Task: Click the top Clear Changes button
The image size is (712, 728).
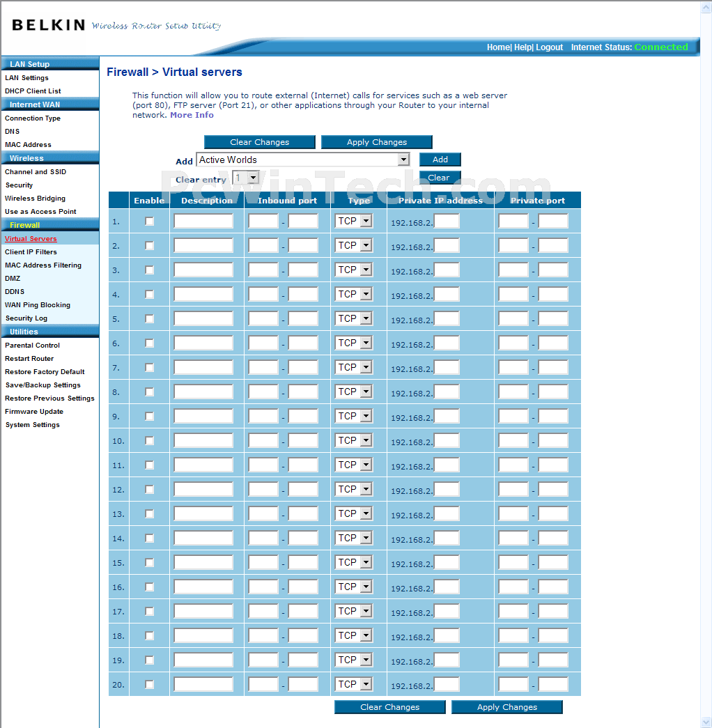Action: (x=260, y=142)
